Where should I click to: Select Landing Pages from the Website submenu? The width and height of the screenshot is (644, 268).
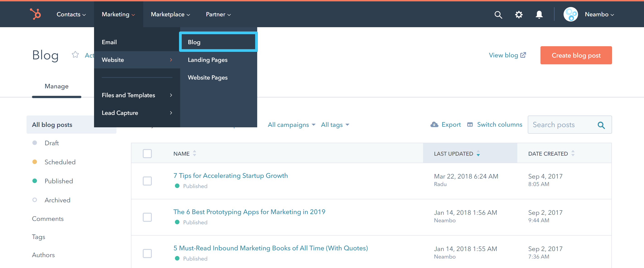(x=208, y=60)
